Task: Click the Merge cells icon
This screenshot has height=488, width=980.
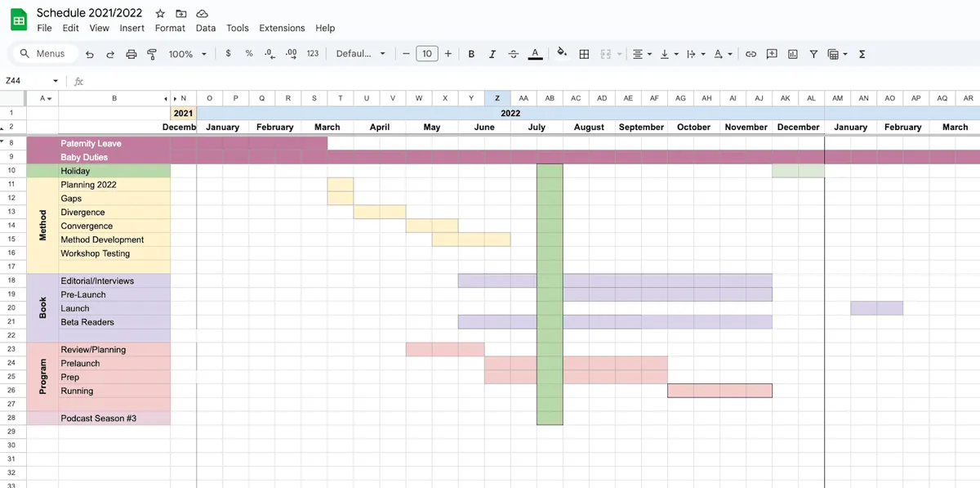Action: (606, 54)
